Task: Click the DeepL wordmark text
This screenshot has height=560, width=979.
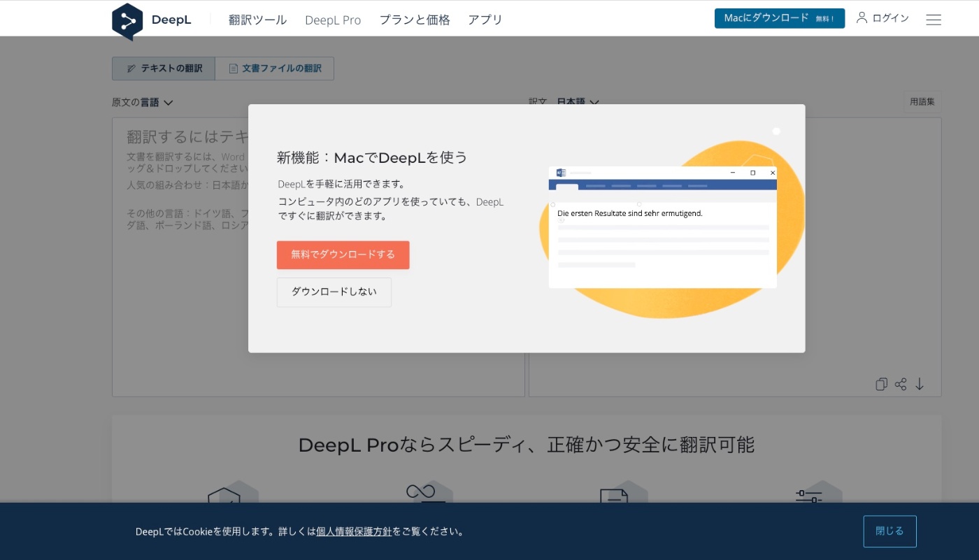Action: (171, 20)
